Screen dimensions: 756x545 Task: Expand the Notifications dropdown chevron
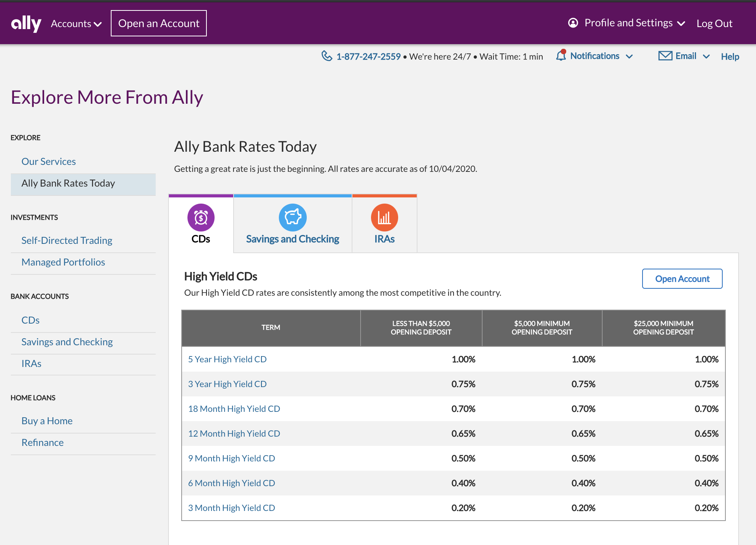(x=629, y=57)
